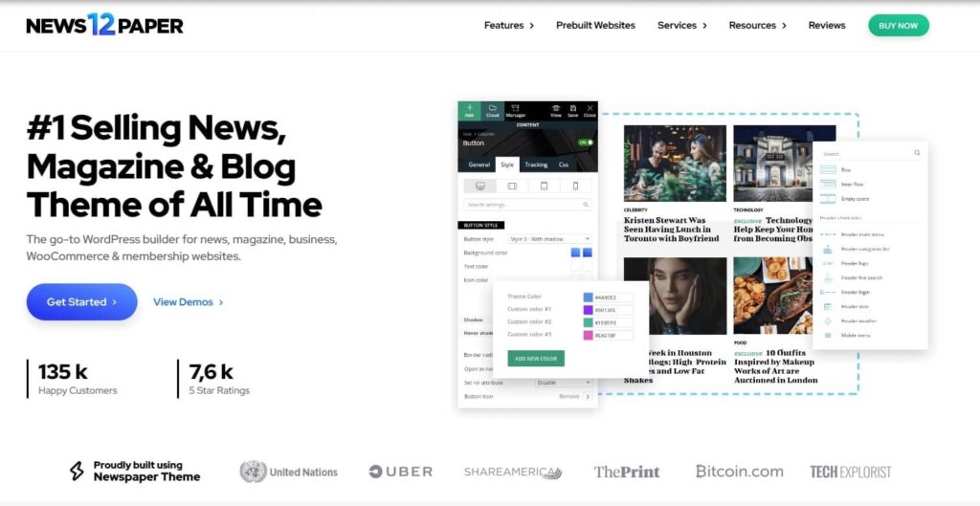Open the General tab
This screenshot has width=980, height=506.
click(479, 165)
